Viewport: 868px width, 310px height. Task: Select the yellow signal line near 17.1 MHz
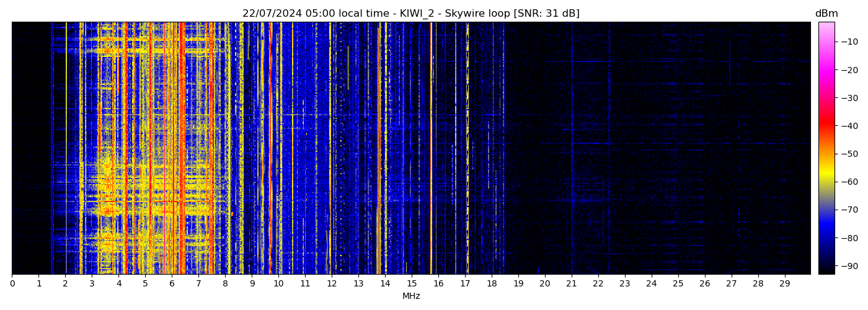(x=467, y=149)
